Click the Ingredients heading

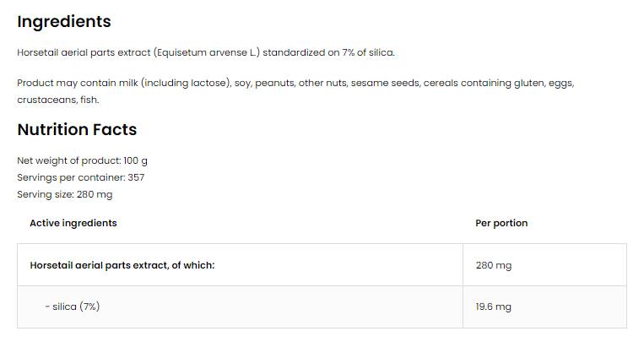64,22
